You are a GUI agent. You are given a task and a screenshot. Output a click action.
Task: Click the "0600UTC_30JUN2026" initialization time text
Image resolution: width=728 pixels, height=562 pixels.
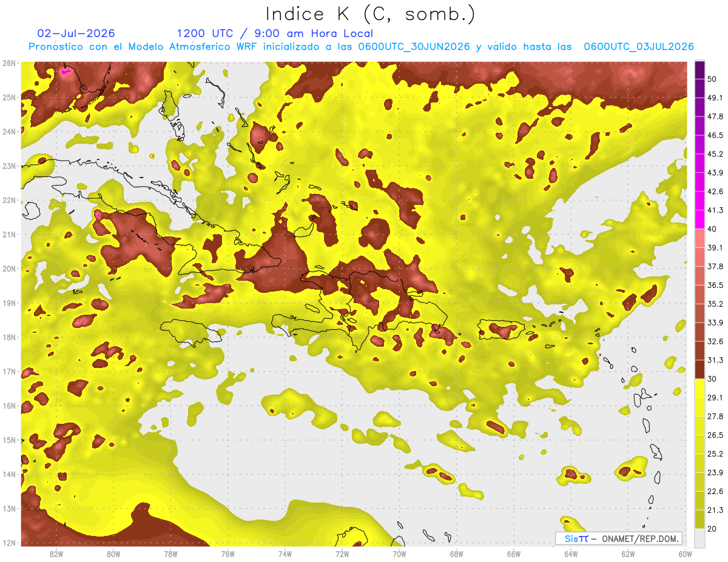(x=414, y=47)
